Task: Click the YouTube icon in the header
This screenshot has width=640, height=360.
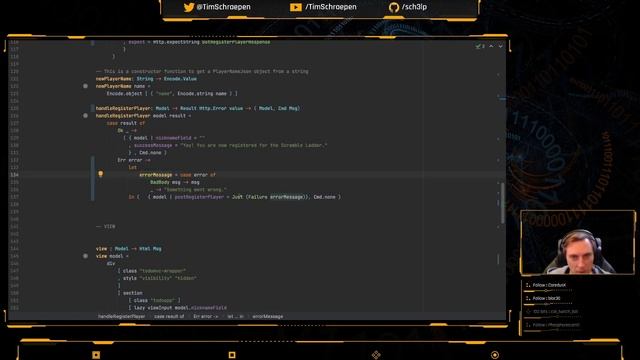Action: pos(296,7)
